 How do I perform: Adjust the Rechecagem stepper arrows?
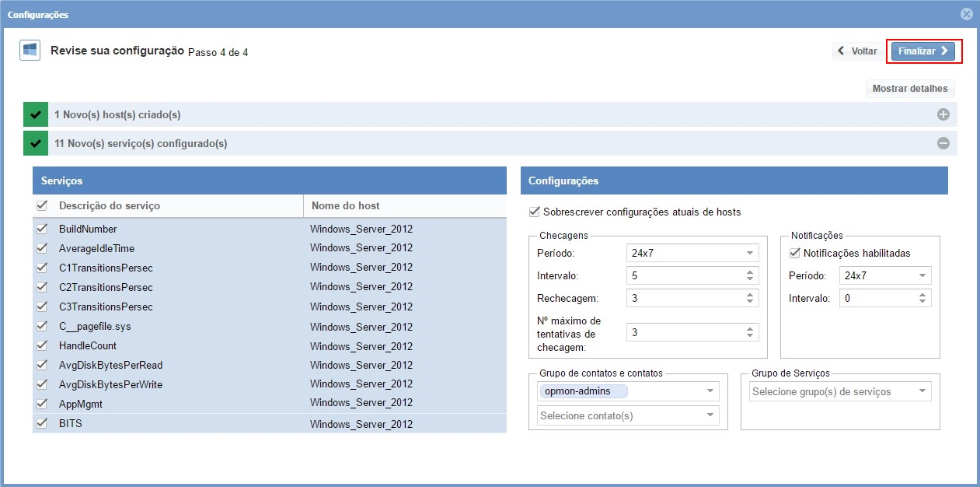tap(750, 298)
